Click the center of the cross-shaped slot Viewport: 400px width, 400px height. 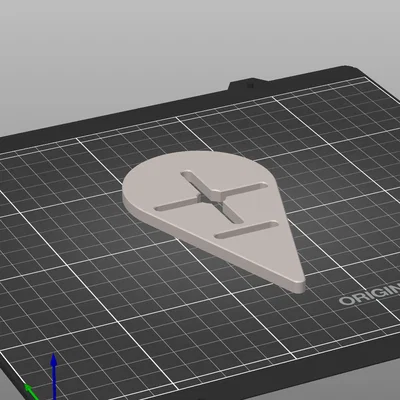tap(209, 197)
